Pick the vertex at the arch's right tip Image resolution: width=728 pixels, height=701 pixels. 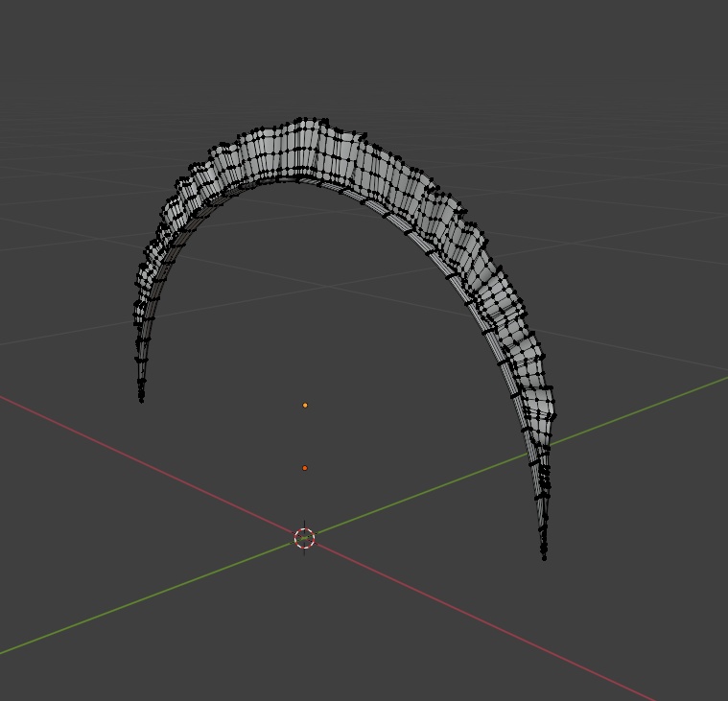click(x=545, y=558)
